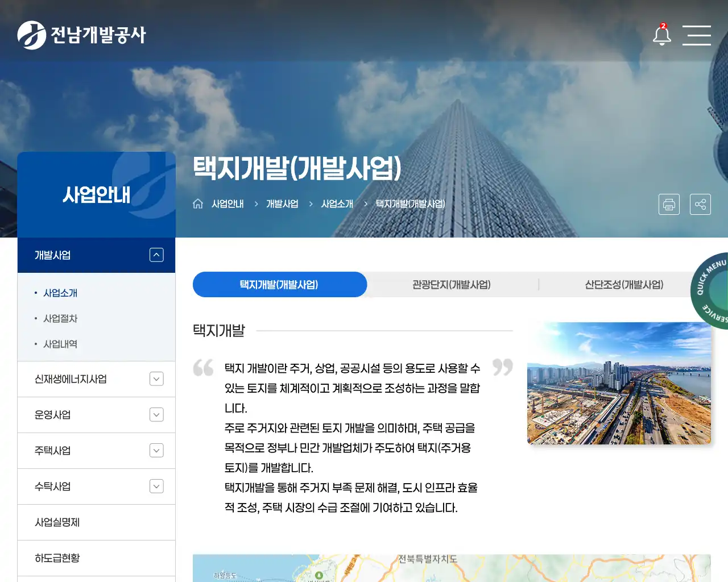Switch to the 관광단지(개발사업) tab

pyautogui.click(x=452, y=284)
